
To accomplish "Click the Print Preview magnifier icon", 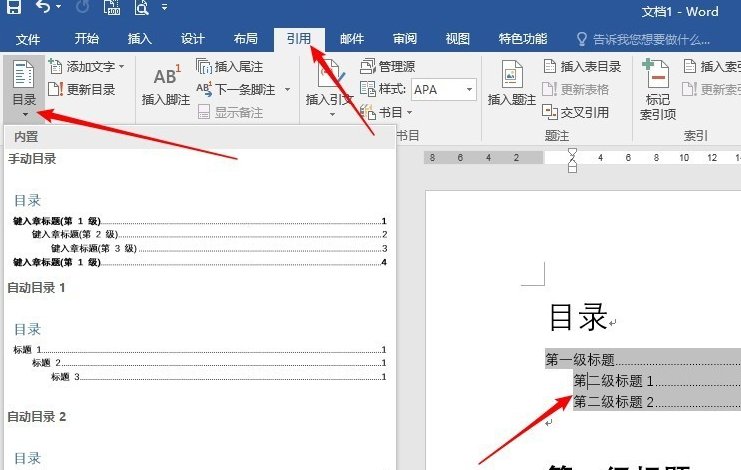I will click(x=141, y=7).
